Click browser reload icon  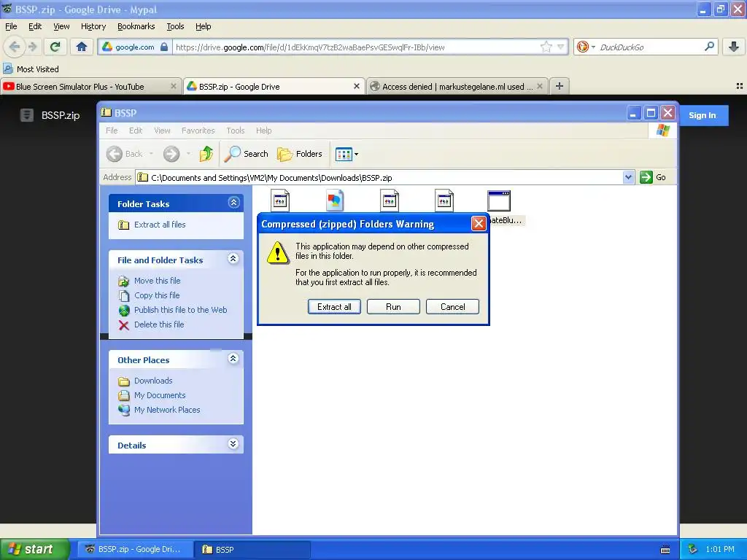55,47
